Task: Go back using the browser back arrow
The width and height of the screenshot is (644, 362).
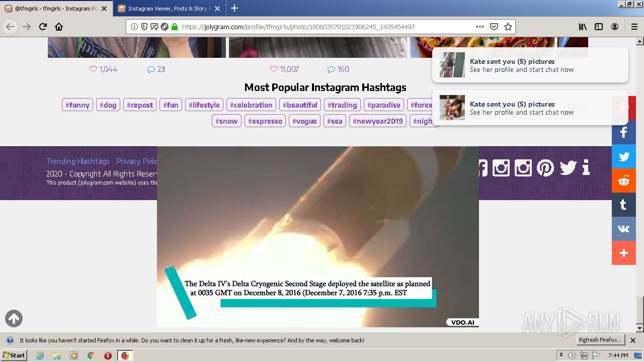Action: pos(10,27)
